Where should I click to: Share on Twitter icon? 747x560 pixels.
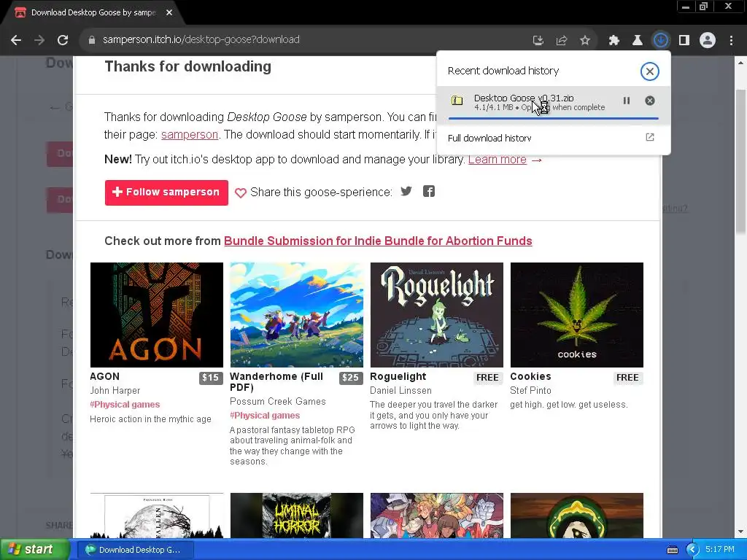406,192
